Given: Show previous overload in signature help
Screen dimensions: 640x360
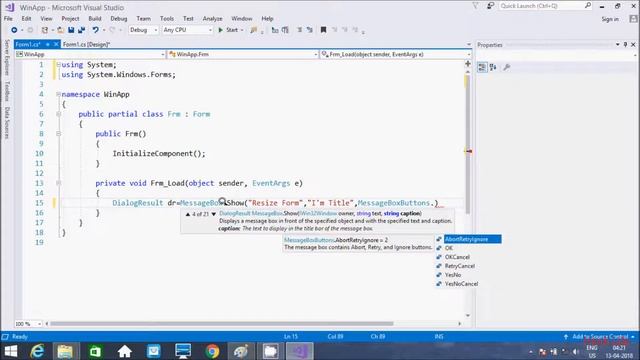Looking at the screenshot, I should [188, 214].
